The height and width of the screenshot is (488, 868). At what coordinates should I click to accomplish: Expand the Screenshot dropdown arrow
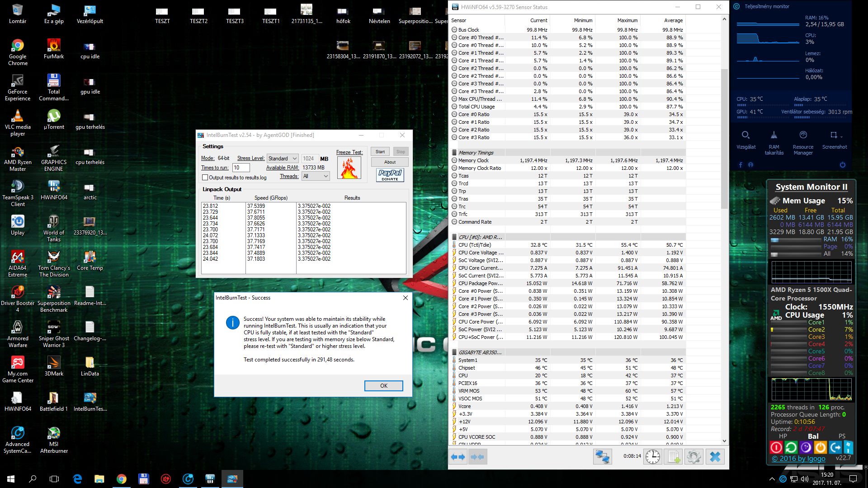tap(841, 136)
